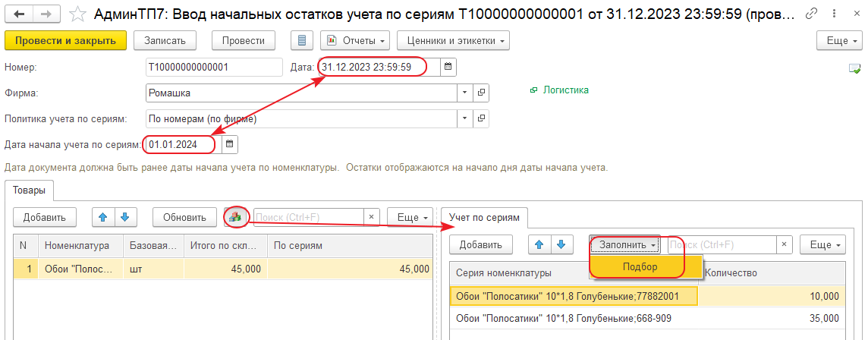Screen dimensions: 868x340
Task: Open calendar picker for document date
Action: [x=448, y=67]
